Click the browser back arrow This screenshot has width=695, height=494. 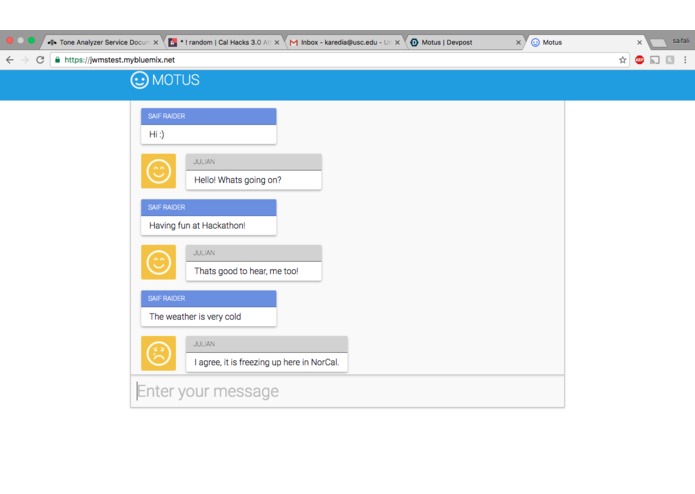coord(10,60)
